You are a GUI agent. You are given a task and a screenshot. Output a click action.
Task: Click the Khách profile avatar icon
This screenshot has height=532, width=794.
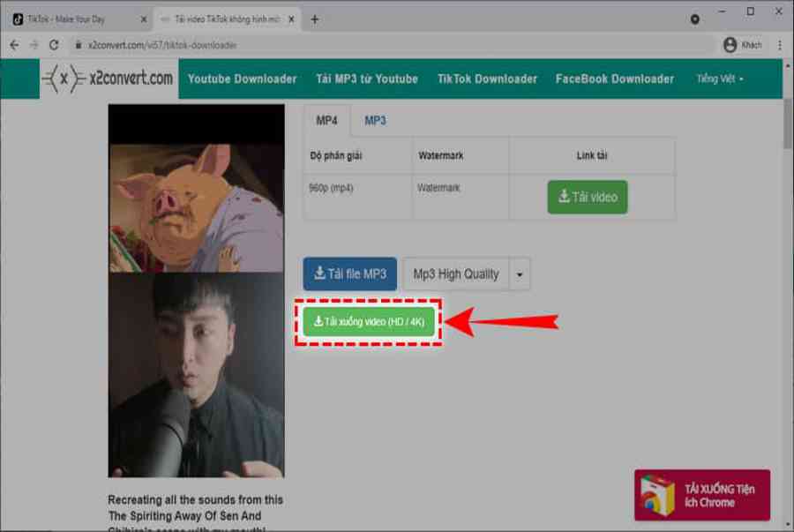coord(730,45)
